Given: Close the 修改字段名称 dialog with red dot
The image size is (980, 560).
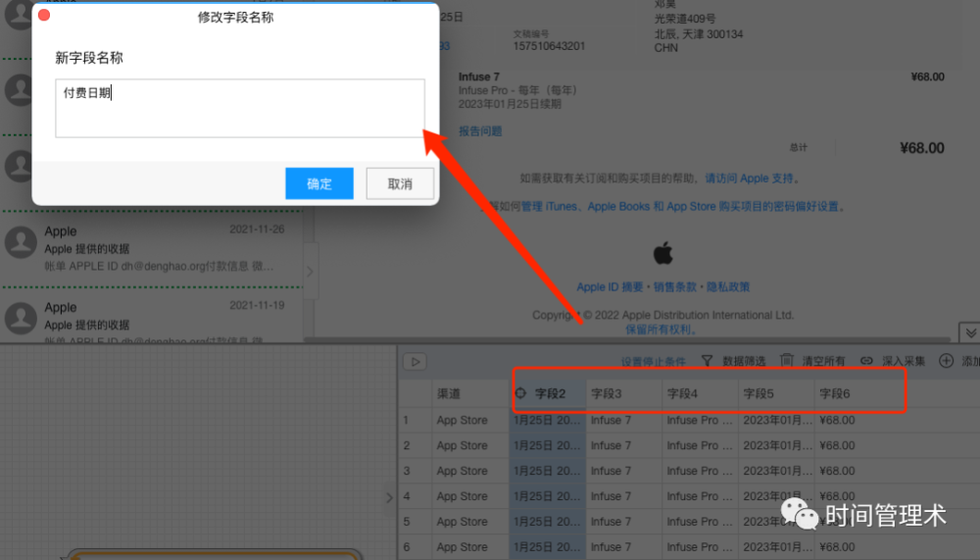Looking at the screenshot, I should [44, 15].
